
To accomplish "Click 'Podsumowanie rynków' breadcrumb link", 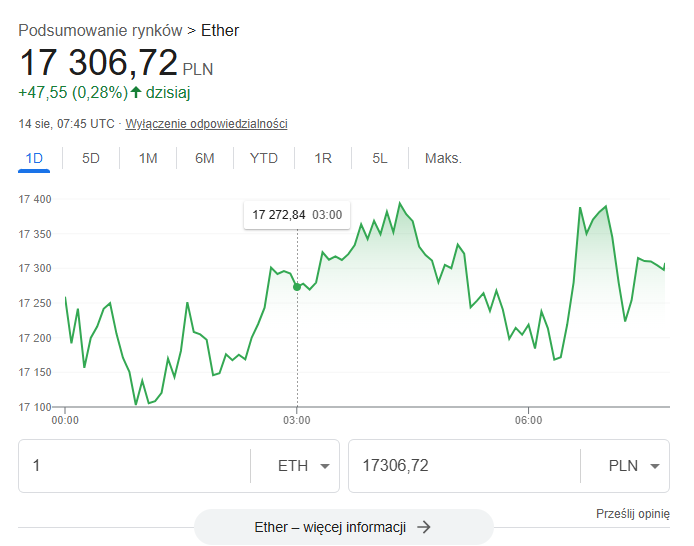I will click(x=100, y=31).
